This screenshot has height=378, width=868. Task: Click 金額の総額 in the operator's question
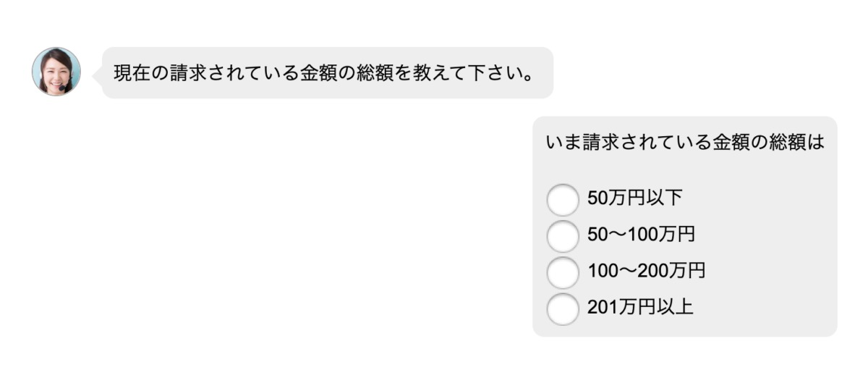click(346, 73)
